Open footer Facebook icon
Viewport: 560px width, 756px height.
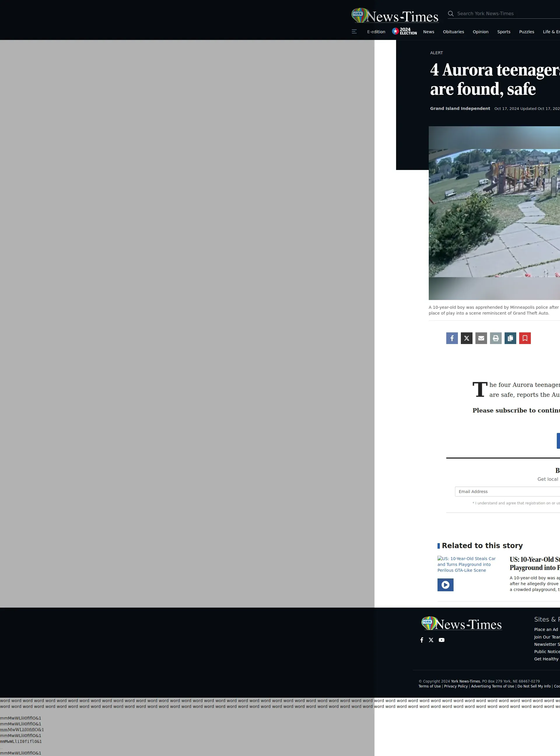click(422, 640)
